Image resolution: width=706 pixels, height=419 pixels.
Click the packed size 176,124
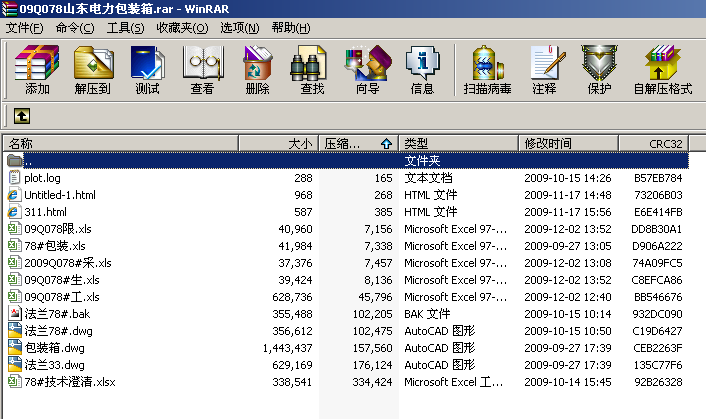tap(372, 365)
